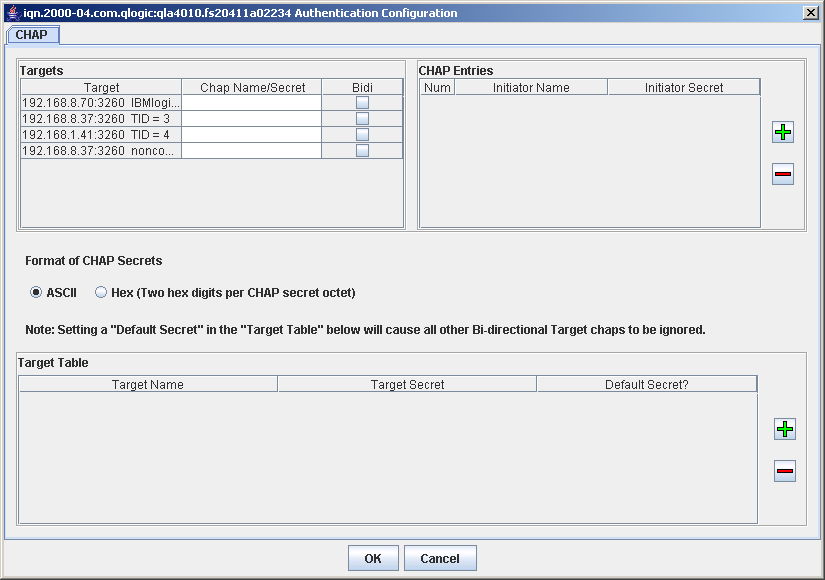Select the 192.168.8.37:3260 TID = 3 row
Image resolution: width=825 pixels, height=580 pixels.
pos(100,119)
